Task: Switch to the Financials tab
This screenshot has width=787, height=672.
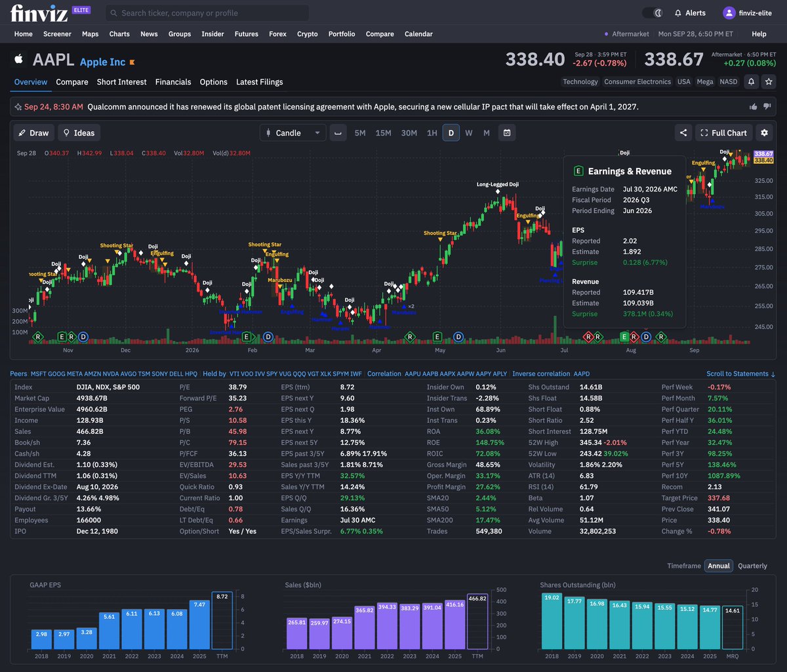Action: (173, 82)
